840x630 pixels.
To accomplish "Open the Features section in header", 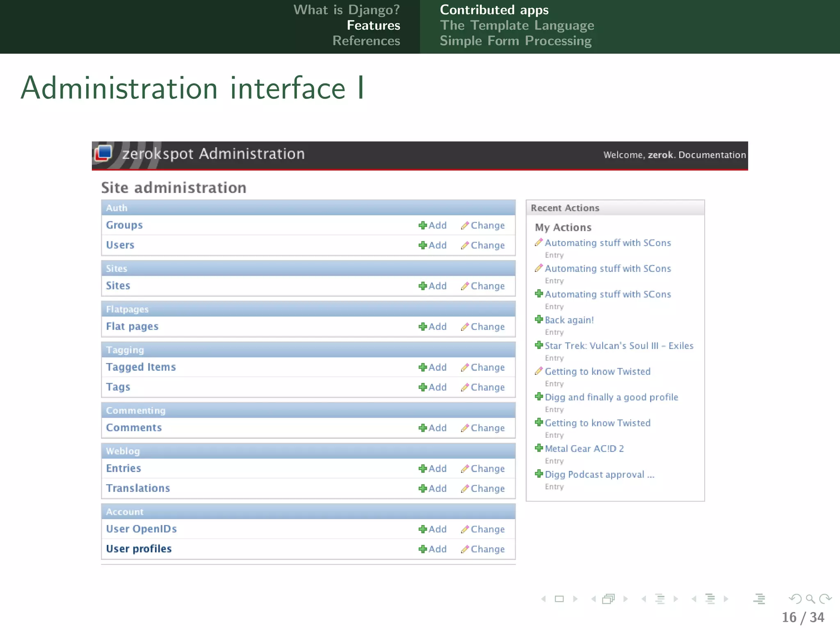I will tap(373, 25).
